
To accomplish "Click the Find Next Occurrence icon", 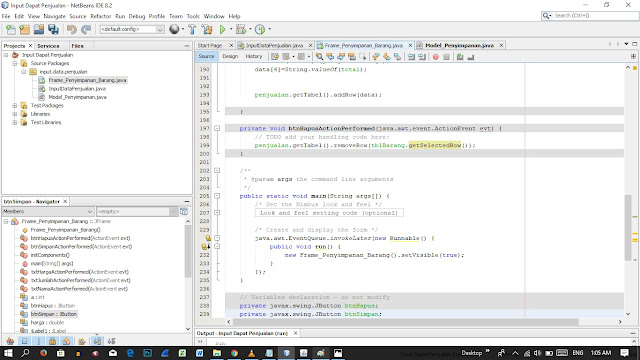I will pyautogui.click(x=341, y=57).
